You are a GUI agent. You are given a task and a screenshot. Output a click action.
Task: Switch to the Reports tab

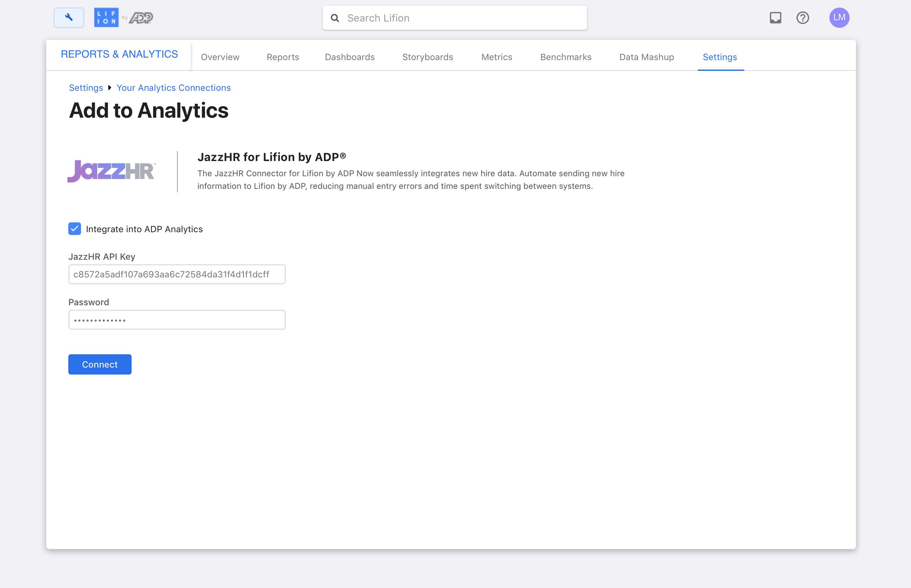pos(282,57)
